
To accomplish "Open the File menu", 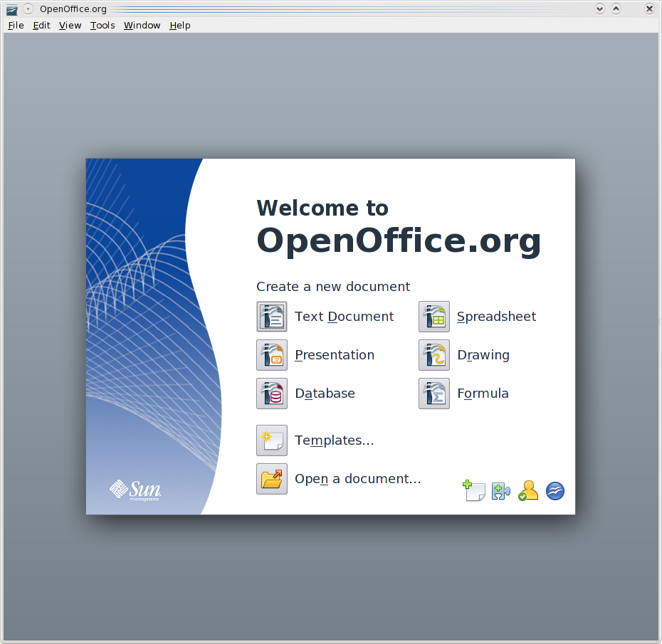I will coord(16,25).
